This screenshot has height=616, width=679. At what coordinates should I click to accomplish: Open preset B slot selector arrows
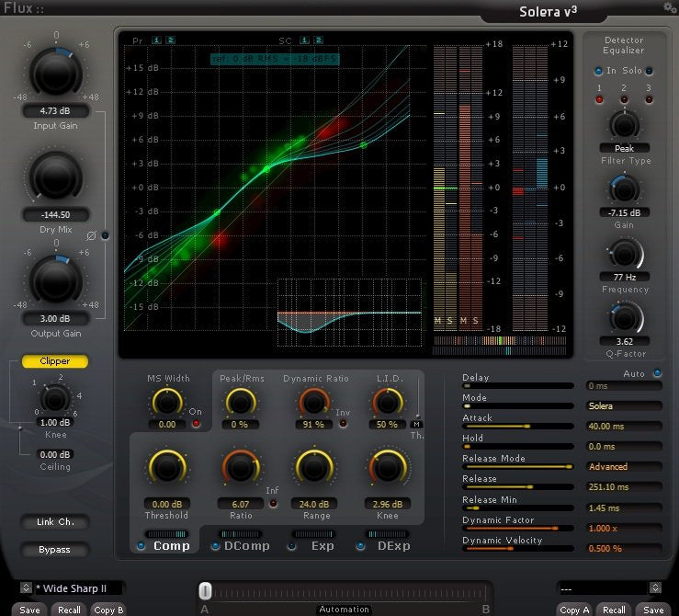(655, 587)
